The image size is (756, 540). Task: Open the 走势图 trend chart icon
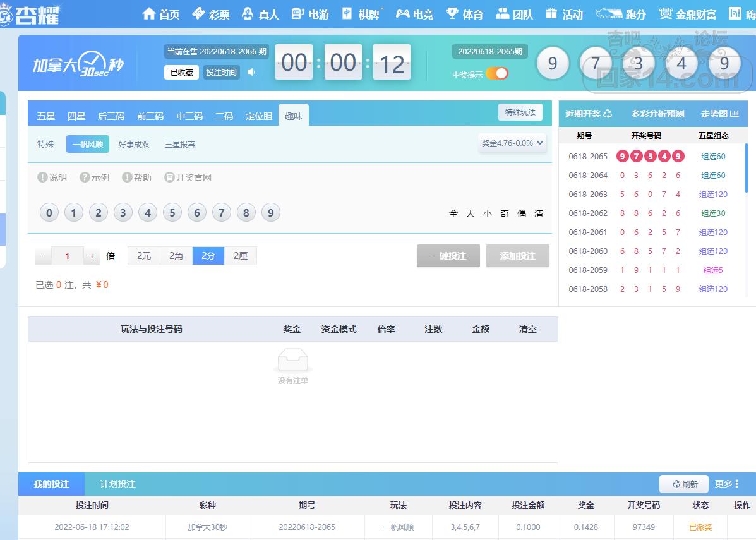pos(735,114)
